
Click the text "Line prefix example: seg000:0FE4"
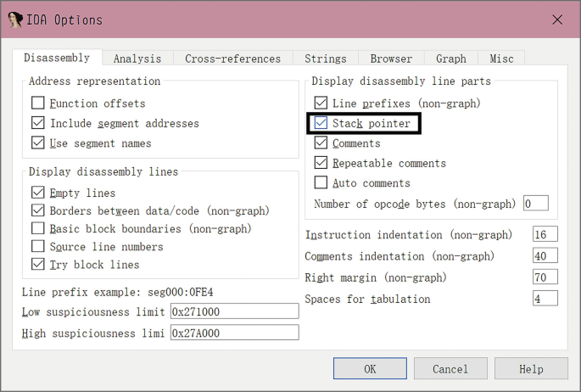pyautogui.click(x=117, y=293)
